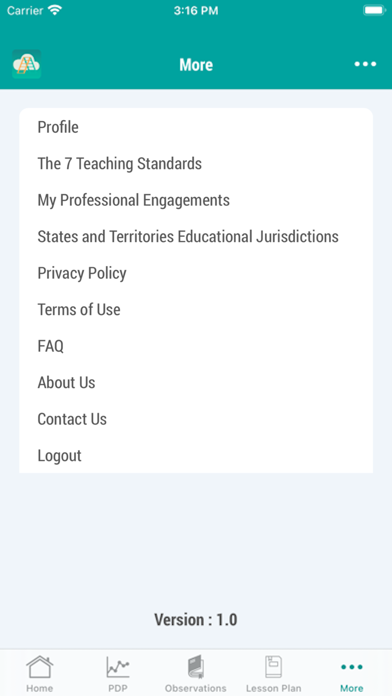392x696 pixels.
Task: Tap Logout to sign out
Action: click(196, 455)
